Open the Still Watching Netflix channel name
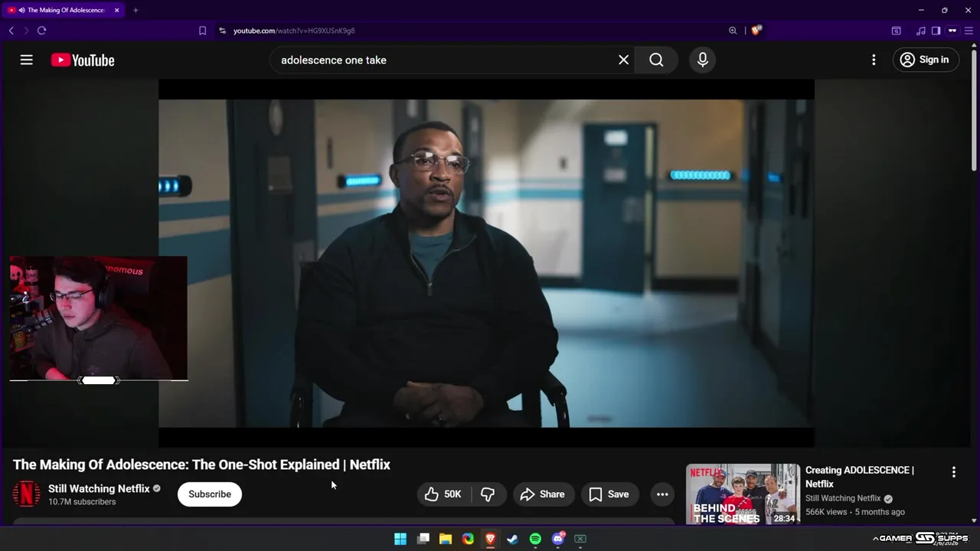 (99, 488)
